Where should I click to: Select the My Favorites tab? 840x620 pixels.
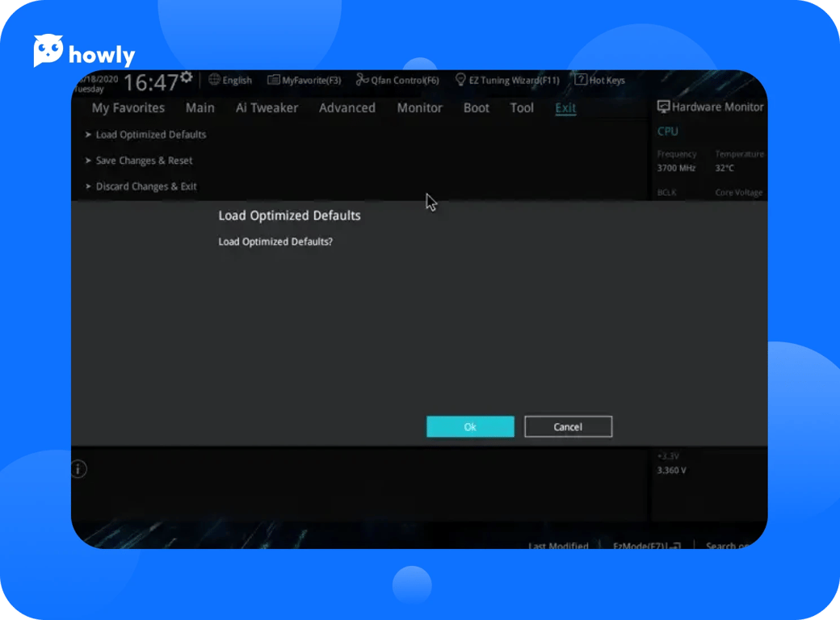coord(128,108)
